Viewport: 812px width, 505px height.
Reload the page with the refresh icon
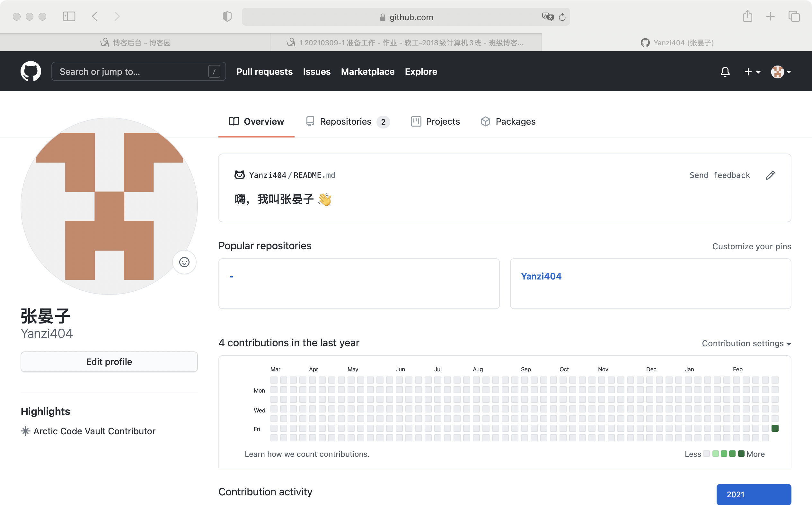[562, 17]
